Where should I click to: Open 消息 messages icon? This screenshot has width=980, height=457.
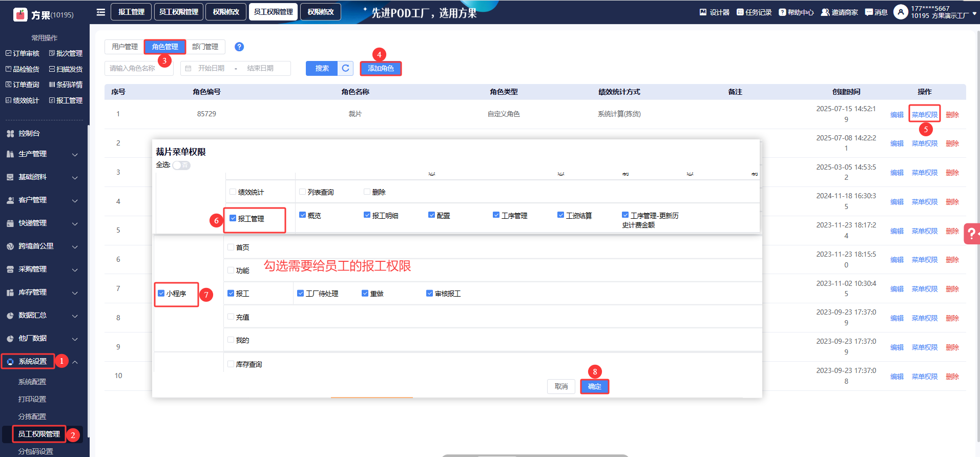click(x=869, y=12)
